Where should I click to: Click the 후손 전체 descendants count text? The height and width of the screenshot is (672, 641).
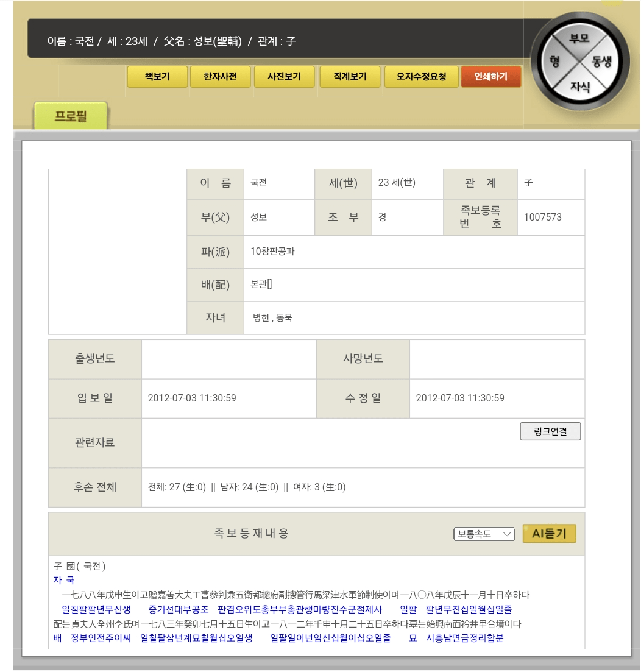(247, 487)
